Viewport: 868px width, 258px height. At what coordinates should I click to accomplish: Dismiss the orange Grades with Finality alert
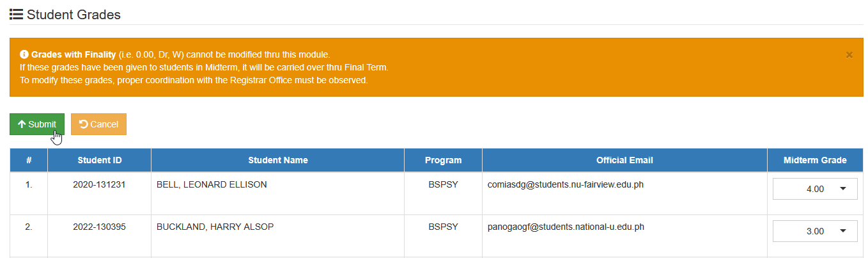pyautogui.click(x=849, y=55)
